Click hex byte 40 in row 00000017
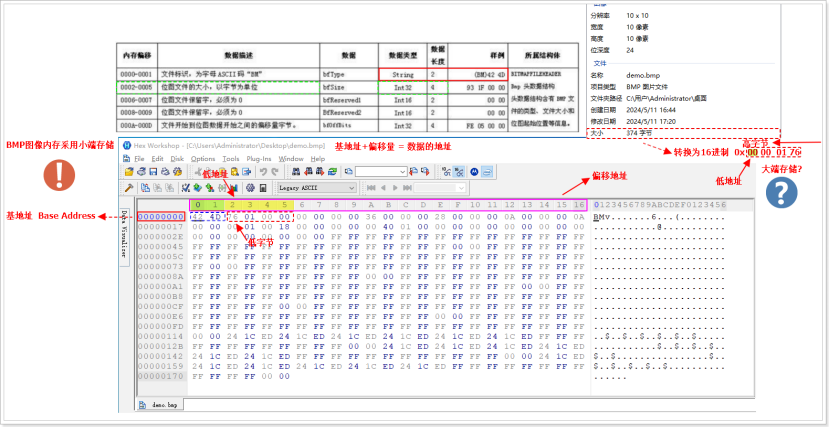829x428 pixels. pos(388,227)
